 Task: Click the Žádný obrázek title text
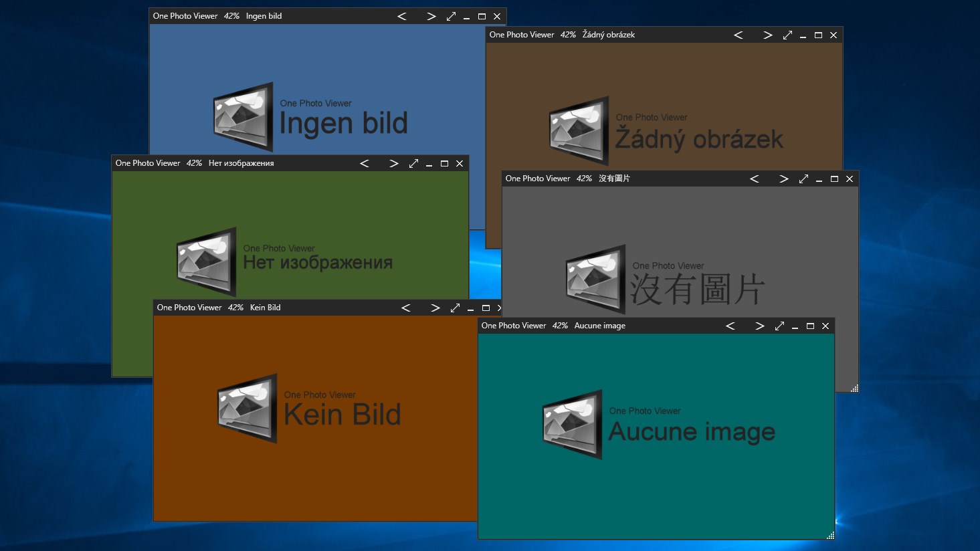click(608, 35)
